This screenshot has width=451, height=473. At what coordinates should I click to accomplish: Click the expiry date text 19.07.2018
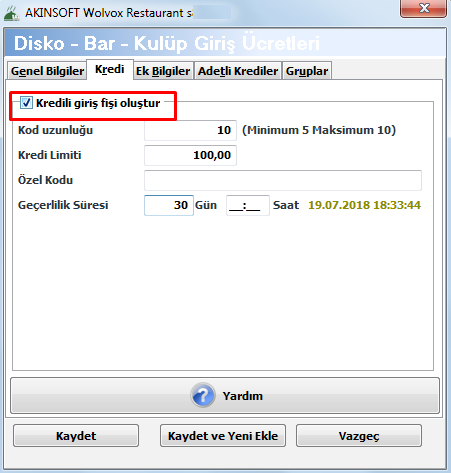tap(338, 205)
